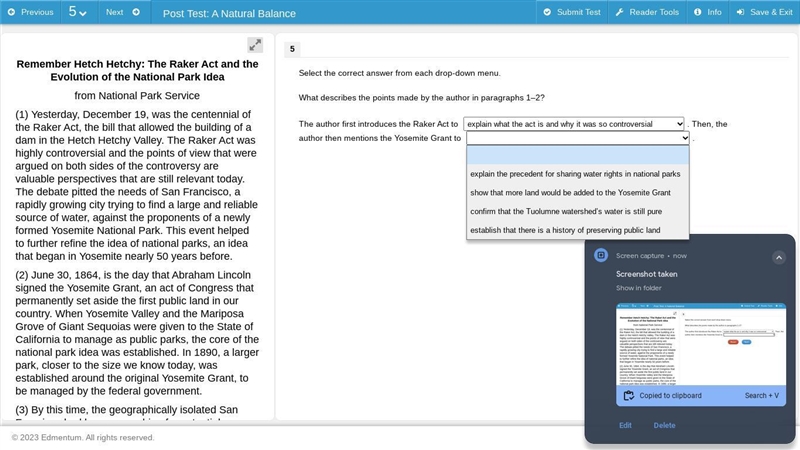This screenshot has width=800, height=450.
Task: Choose 'establish that there is a history of preserving'
Action: pyautogui.click(x=578, y=230)
